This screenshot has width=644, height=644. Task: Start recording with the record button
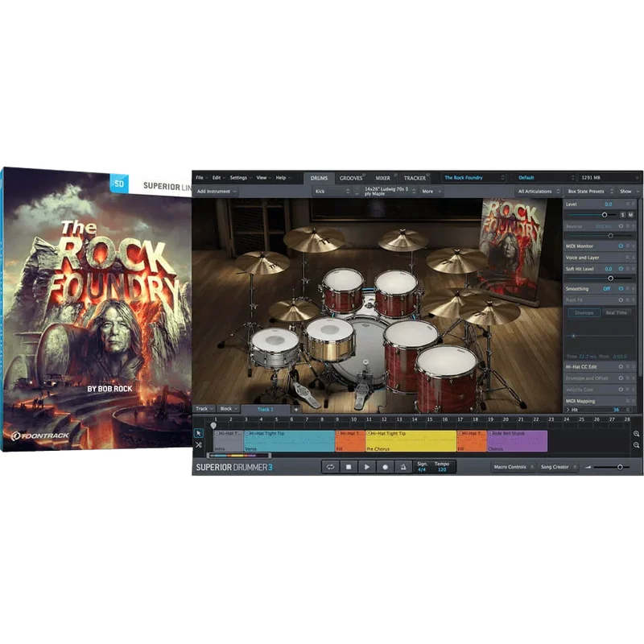click(x=385, y=467)
